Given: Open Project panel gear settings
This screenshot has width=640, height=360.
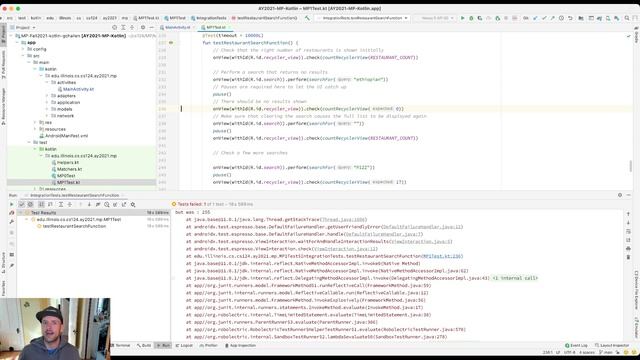Looking at the screenshot, I should (143, 27).
